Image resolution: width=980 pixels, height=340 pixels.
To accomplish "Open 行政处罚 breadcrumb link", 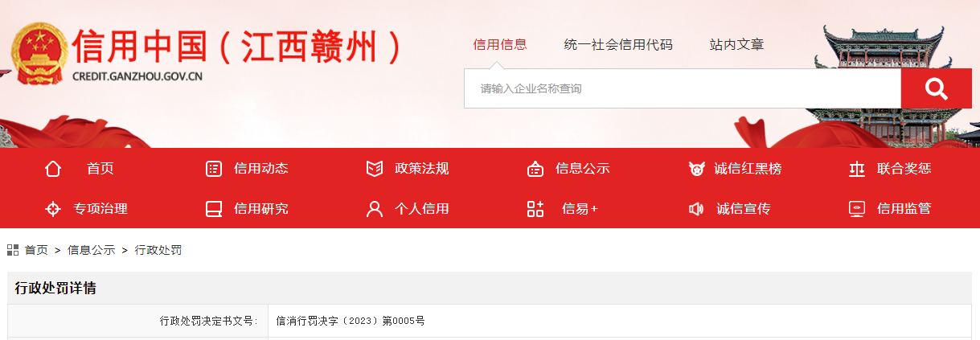I will tap(158, 250).
